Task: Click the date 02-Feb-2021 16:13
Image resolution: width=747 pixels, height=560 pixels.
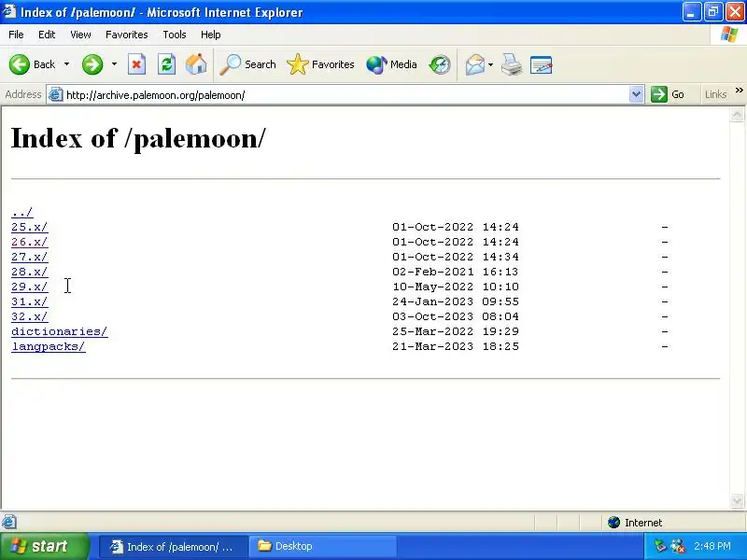Action: 456,272
